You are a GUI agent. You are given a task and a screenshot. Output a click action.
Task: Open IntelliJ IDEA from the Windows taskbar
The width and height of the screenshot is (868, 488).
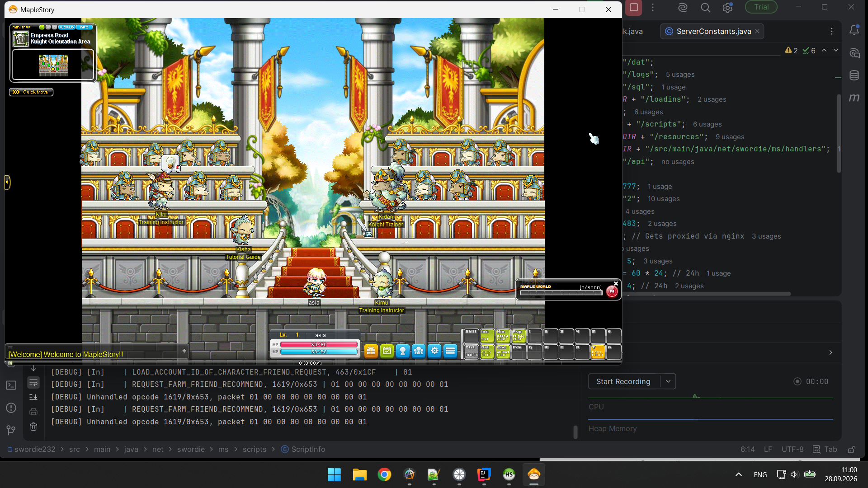(484, 474)
